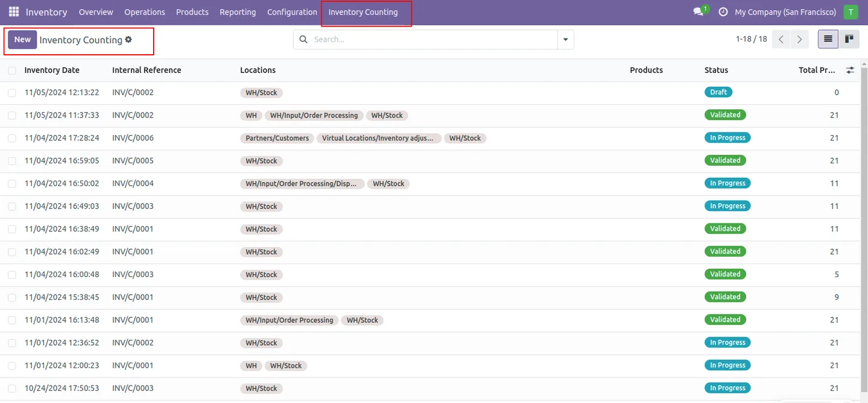Open the Products menu
Image resolution: width=868 pixels, height=403 pixels.
[192, 12]
